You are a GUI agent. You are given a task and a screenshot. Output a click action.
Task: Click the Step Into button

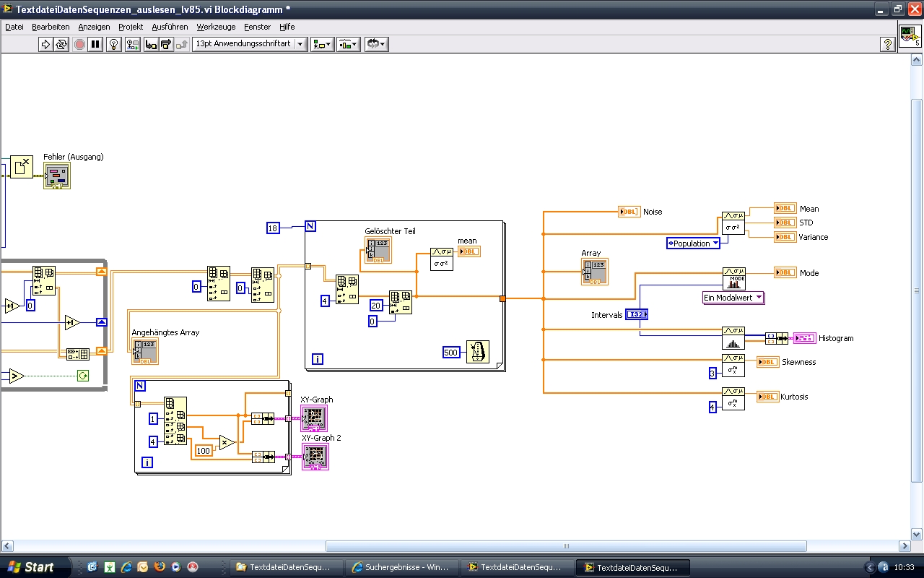(151, 44)
